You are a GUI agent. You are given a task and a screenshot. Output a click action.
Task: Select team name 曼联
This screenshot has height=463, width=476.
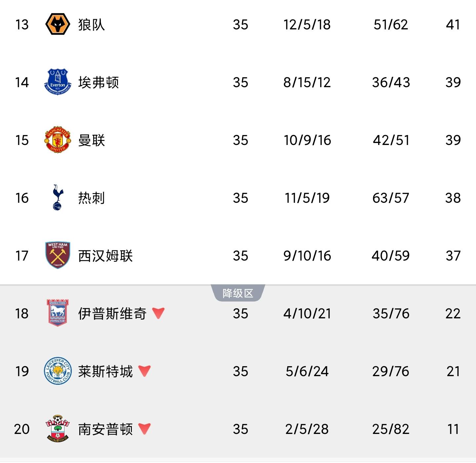tap(92, 140)
